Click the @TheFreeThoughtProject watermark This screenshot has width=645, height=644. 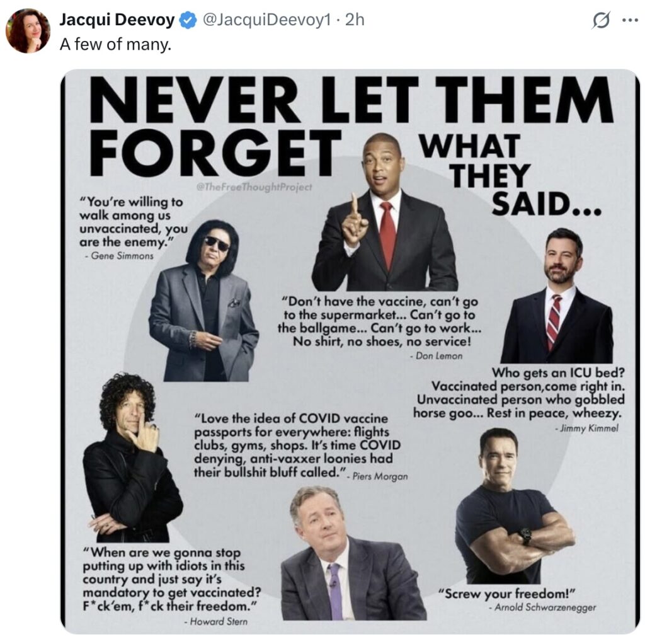click(254, 187)
